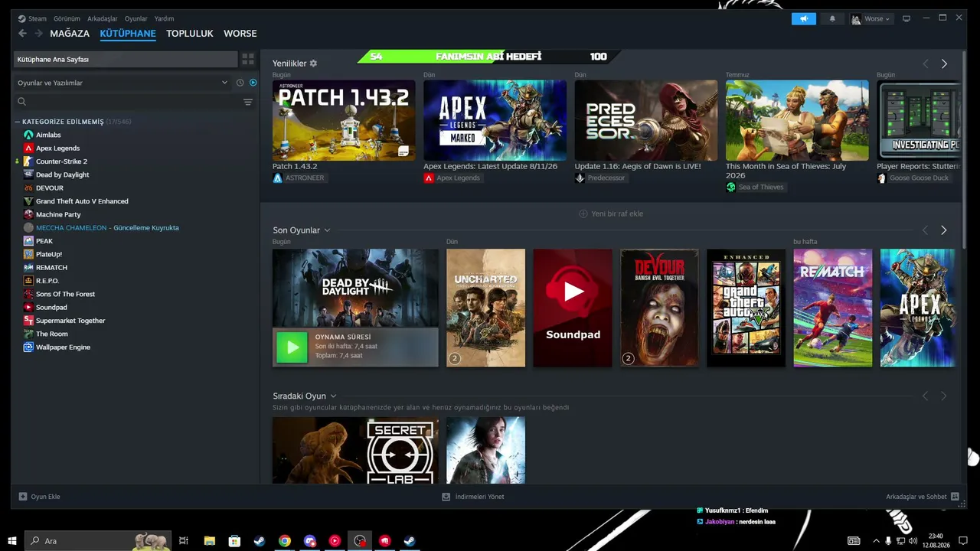Select the UNCHARTED game cover
Viewport: 980px width, 551px height.
[x=486, y=308]
